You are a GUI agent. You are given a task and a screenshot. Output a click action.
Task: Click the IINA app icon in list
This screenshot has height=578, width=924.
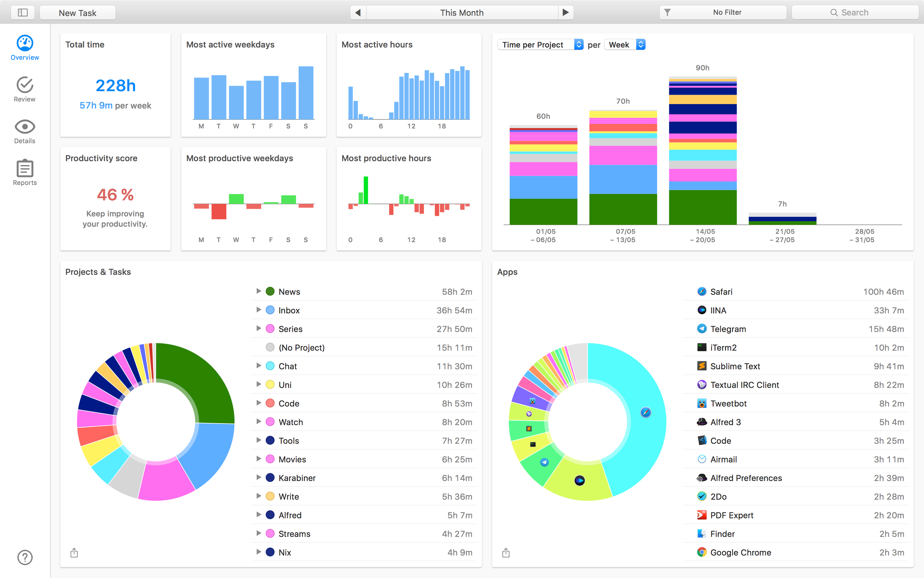click(702, 310)
